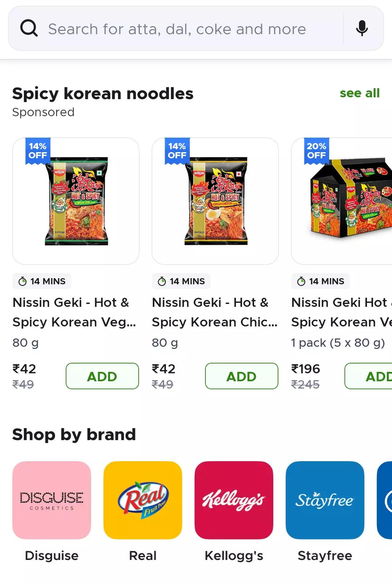Tap the 20% OFF badge on 5-pack
The height and width of the screenshot is (585, 392).
(x=317, y=151)
